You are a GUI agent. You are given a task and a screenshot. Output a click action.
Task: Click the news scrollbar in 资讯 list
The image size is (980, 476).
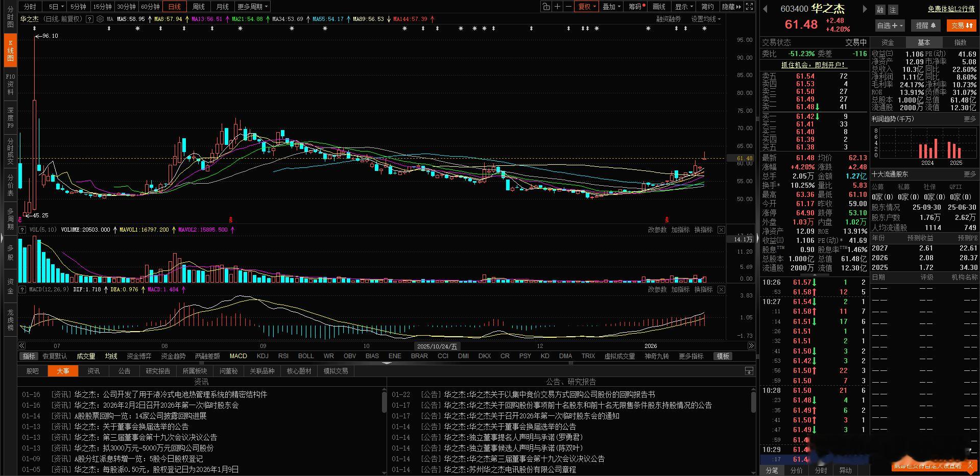coord(384,402)
